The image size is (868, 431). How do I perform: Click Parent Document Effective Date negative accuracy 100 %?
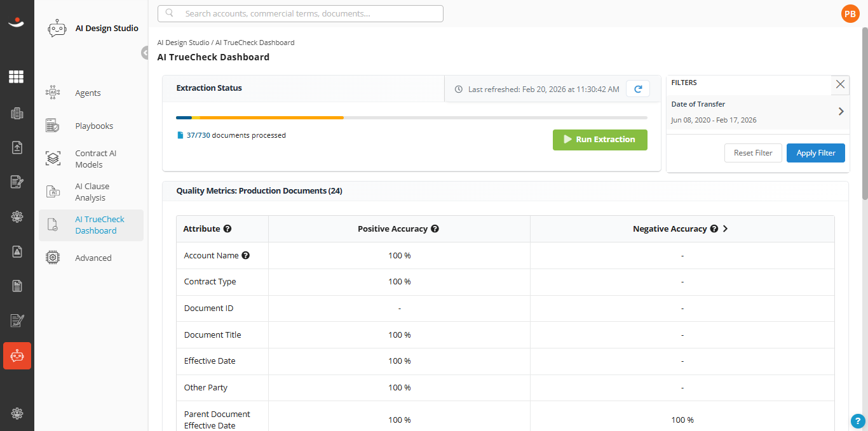(x=682, y=420)
